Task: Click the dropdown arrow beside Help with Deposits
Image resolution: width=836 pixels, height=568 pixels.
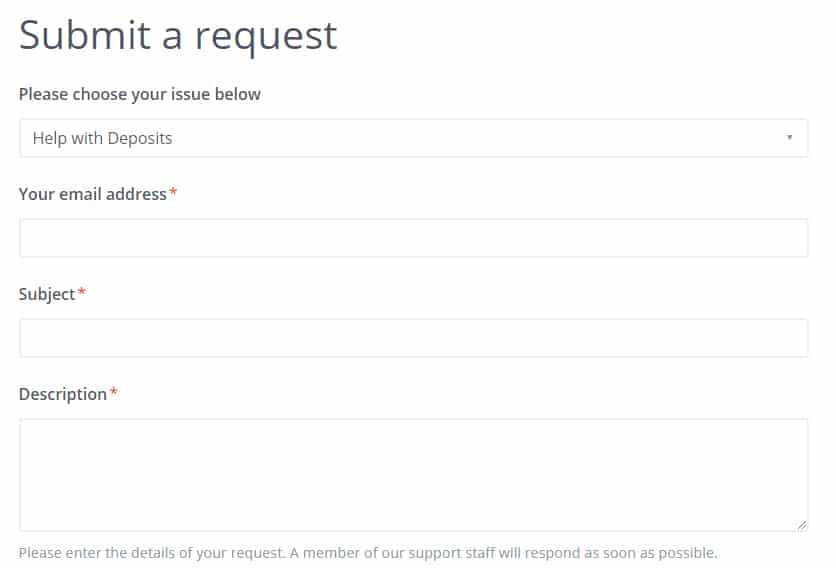Action: coord(789,138)
